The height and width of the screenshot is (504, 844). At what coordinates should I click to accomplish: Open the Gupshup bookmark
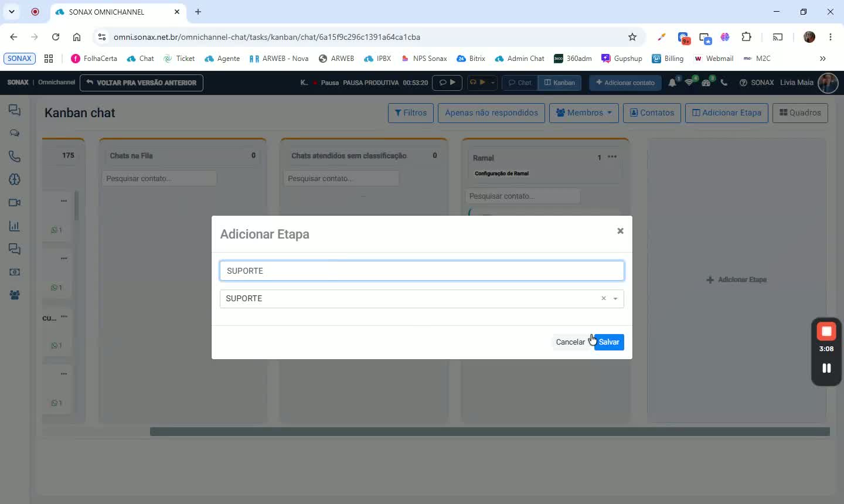pyautogui.click(x=622, y=59)
